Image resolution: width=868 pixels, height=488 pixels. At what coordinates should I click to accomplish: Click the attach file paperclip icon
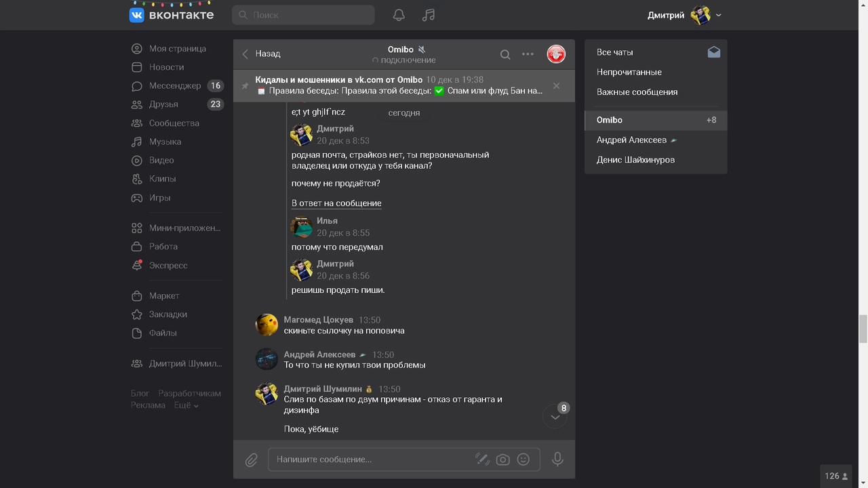pos(251,460)
